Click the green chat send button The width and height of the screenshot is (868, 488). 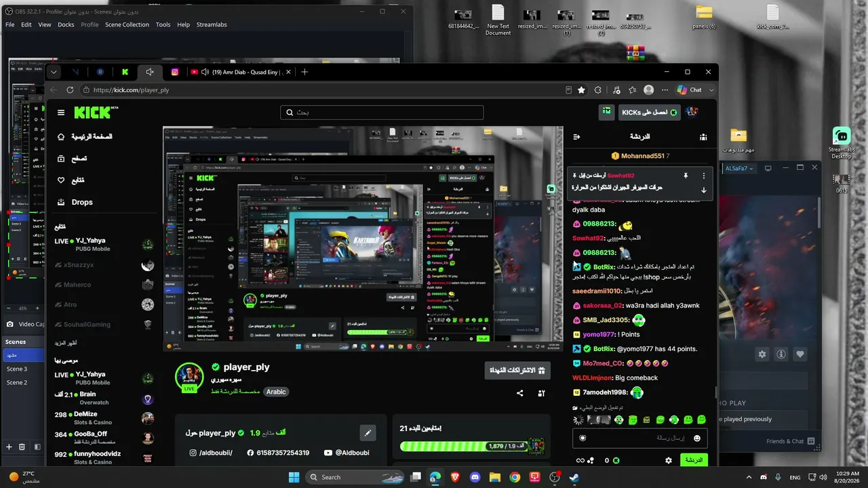pyautogui.click(x=694, y=460)
